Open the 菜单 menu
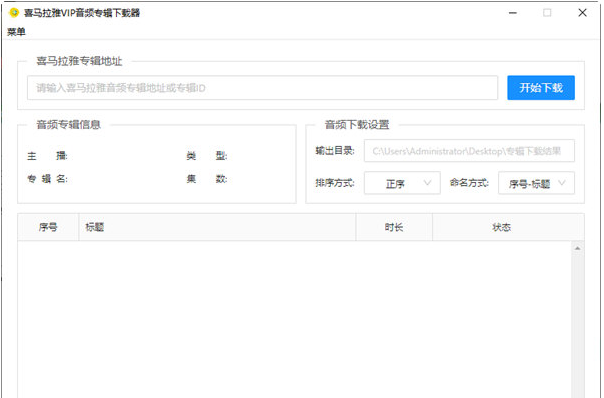 click(x=16, y=32)
